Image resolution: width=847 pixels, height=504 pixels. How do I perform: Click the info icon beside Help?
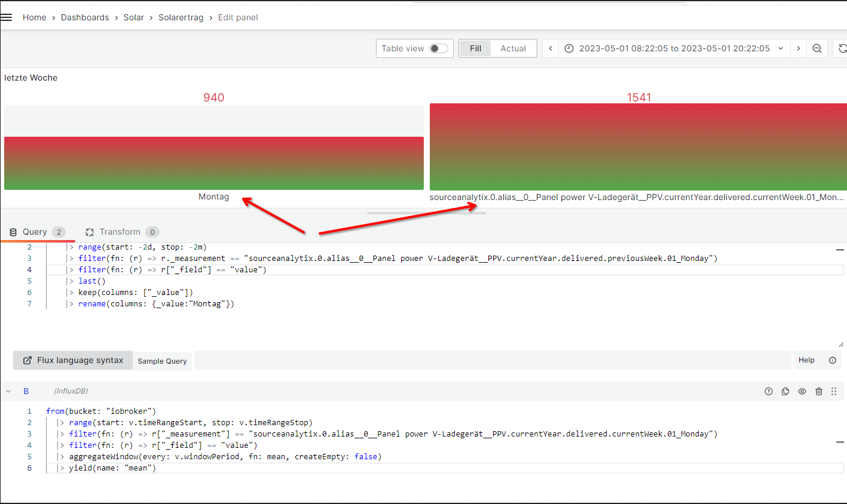coord(833,360)
